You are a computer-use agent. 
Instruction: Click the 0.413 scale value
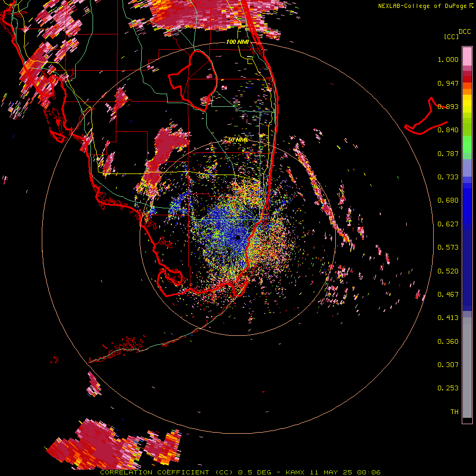448,318
